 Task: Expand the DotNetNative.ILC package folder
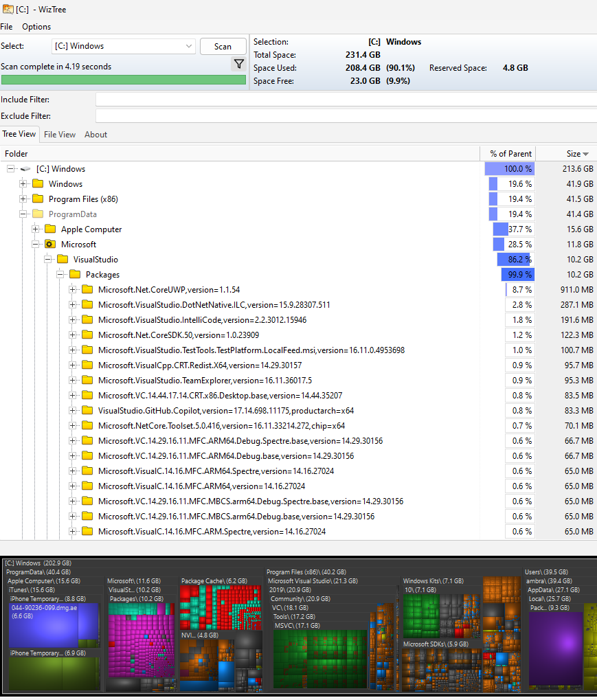tap(72, 304)
